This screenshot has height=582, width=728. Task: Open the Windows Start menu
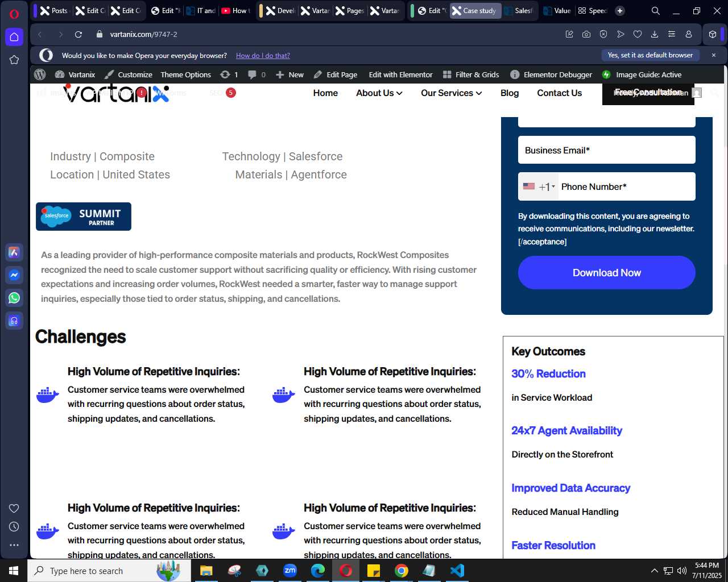14,571
